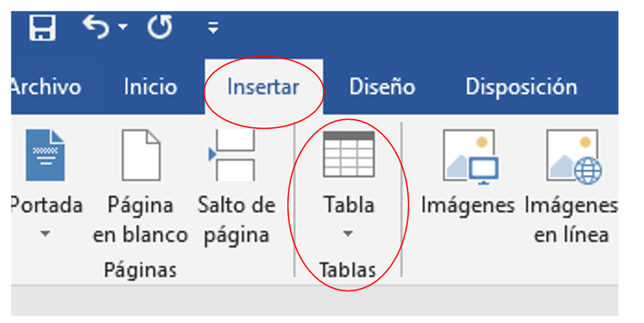The width and height of the screenshot is (644, 323).
Task: Click the Página en blanco label
Action: (x=140, y=220)
